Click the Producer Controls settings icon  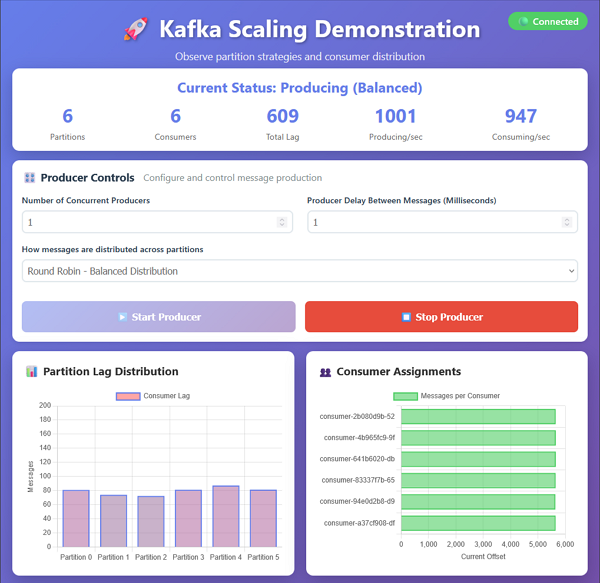click(29, 178)
